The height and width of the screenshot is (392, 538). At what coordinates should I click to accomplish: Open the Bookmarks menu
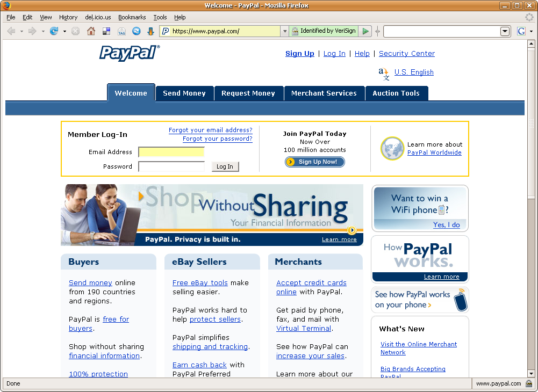coord(132,17)
